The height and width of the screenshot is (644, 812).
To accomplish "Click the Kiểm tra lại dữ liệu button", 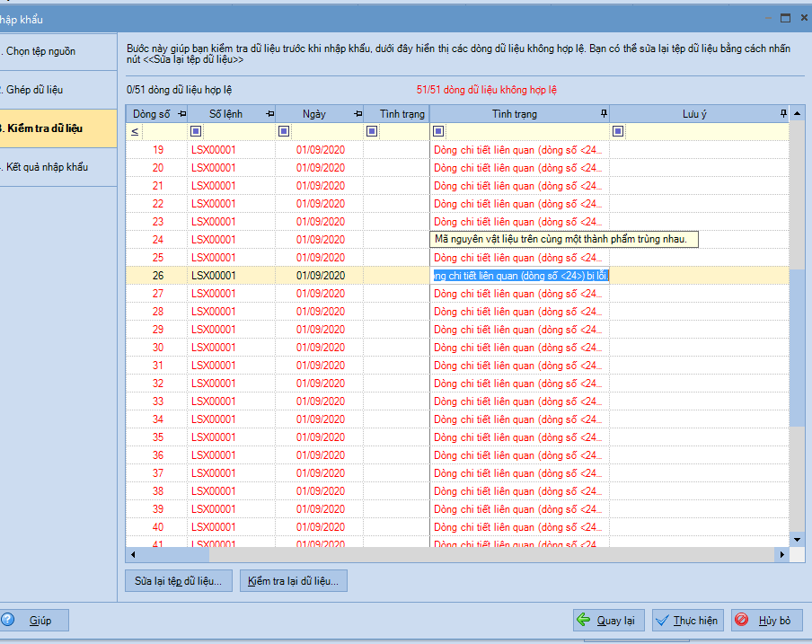I will tap(293, 581).
